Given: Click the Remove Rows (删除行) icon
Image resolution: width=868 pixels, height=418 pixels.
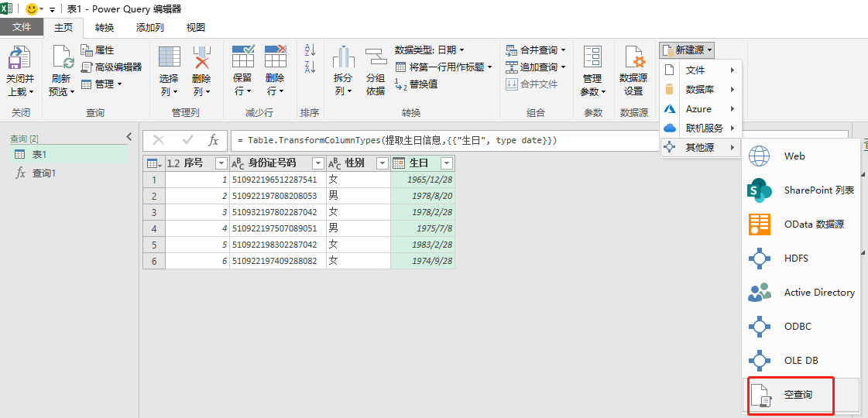Looking at the screenshot, I should 275,57.
